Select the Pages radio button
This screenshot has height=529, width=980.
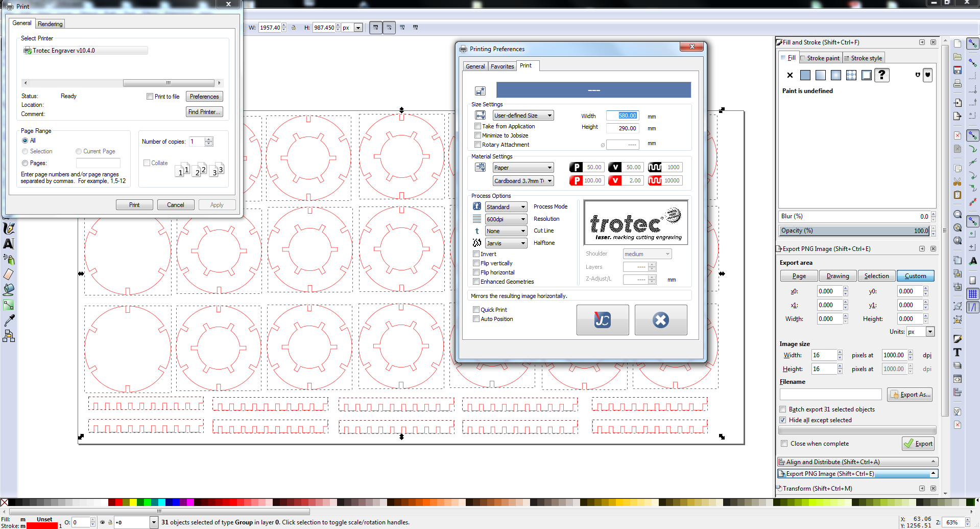[x=25, y=163]
